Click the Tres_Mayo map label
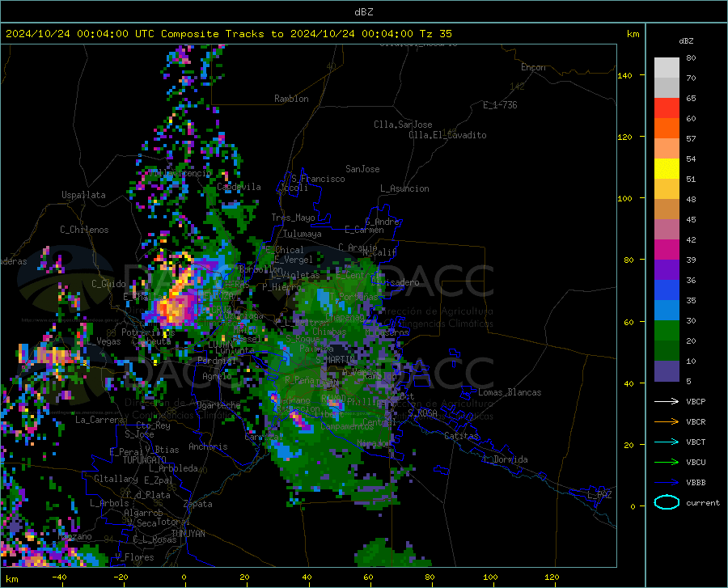 293,218
